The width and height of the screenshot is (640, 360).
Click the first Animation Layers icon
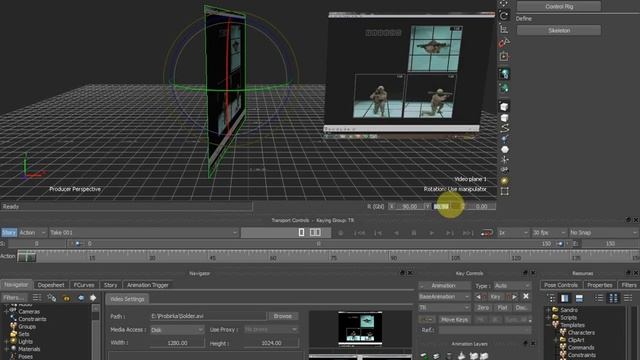point(424,356)
